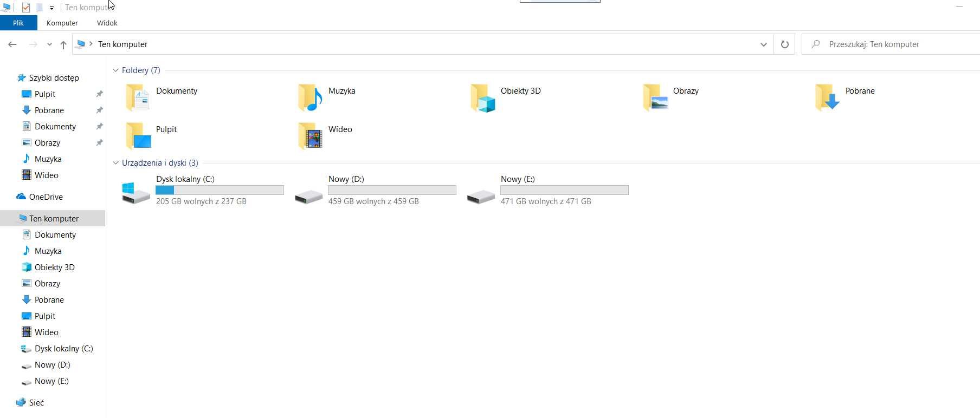
Task: Collapse the Foldery (7) group
Action: (x=115, y=70)
